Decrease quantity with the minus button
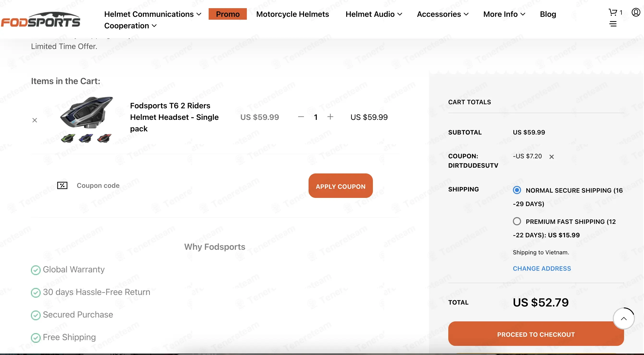 [301, 117]
